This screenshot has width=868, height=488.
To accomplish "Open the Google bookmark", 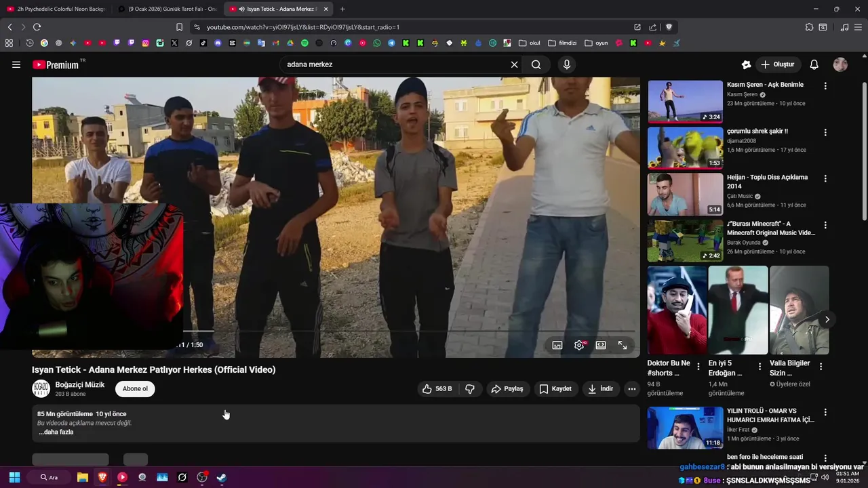I will [x=44, y=43].
